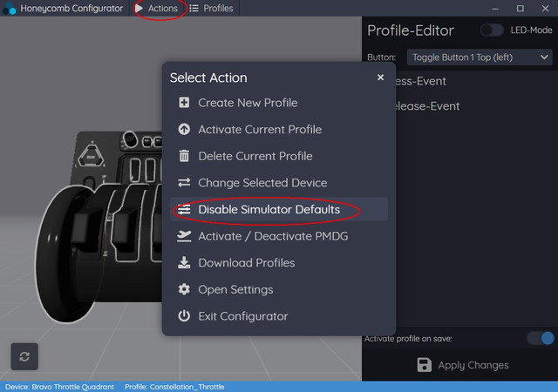The image size is (558, 392).
Task: Click Profile: Constellation_Throttle status text
Action: click(174, 387)
